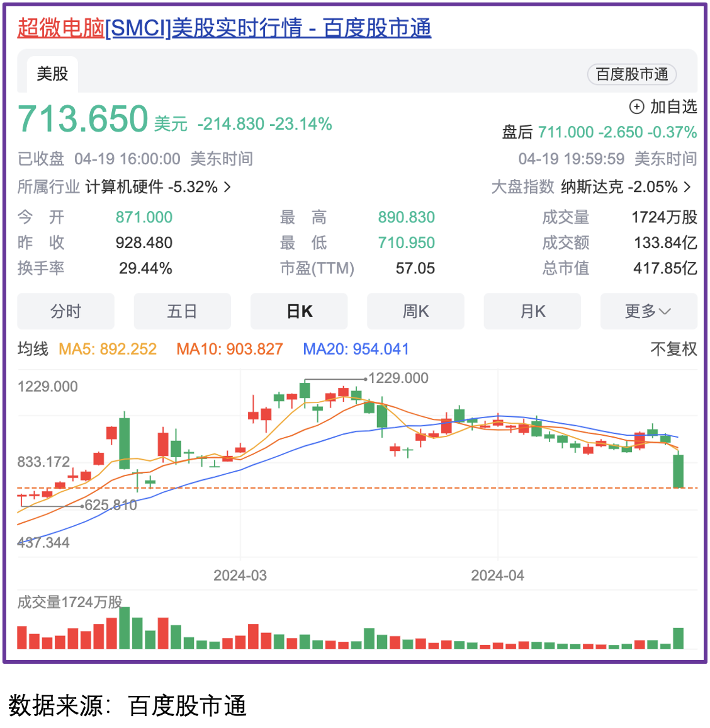Click the 市盈(TTM) value 57.05

pos(415,268)
